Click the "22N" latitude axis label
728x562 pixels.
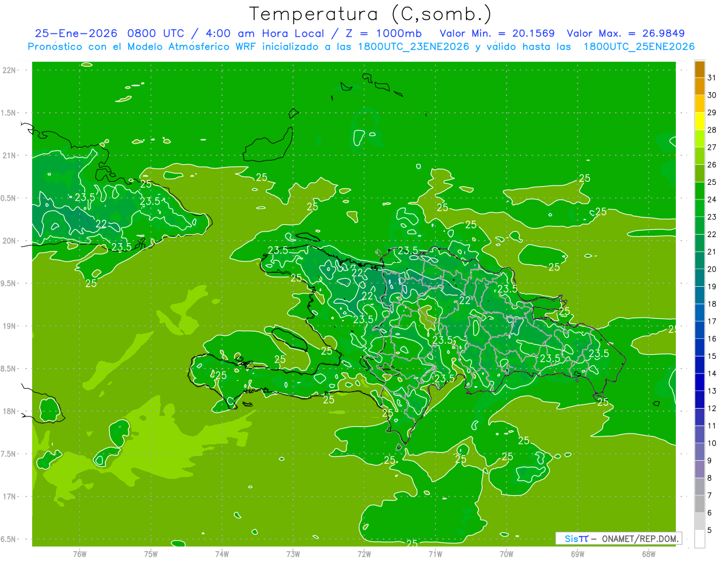click(x=9, y=70)
